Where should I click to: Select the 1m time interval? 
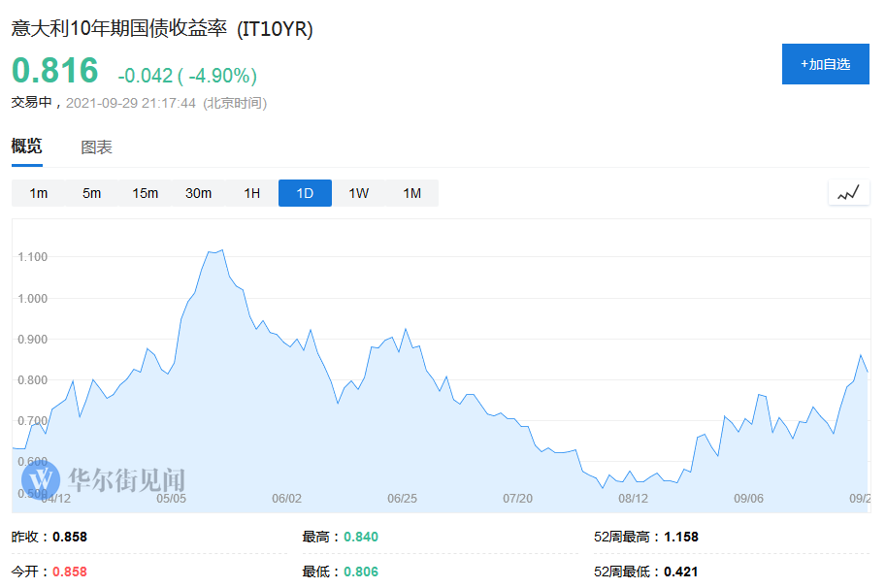39,193
